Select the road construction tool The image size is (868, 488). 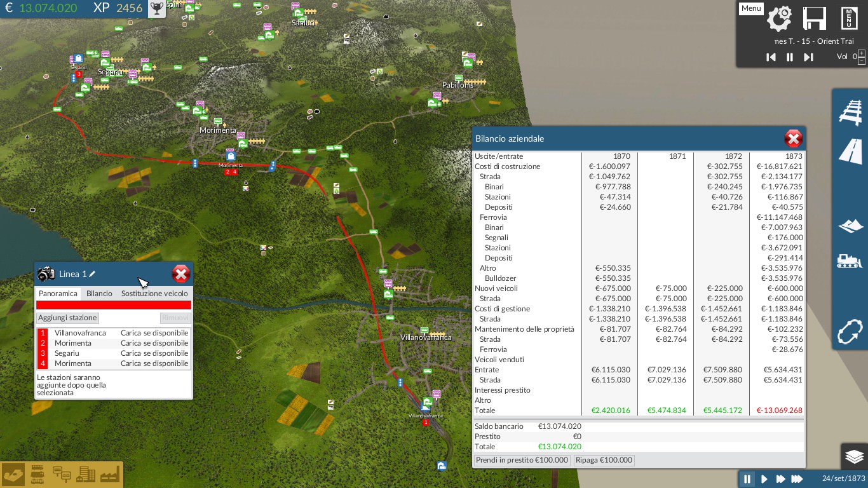pyautogui.click(x=850, y=152)
